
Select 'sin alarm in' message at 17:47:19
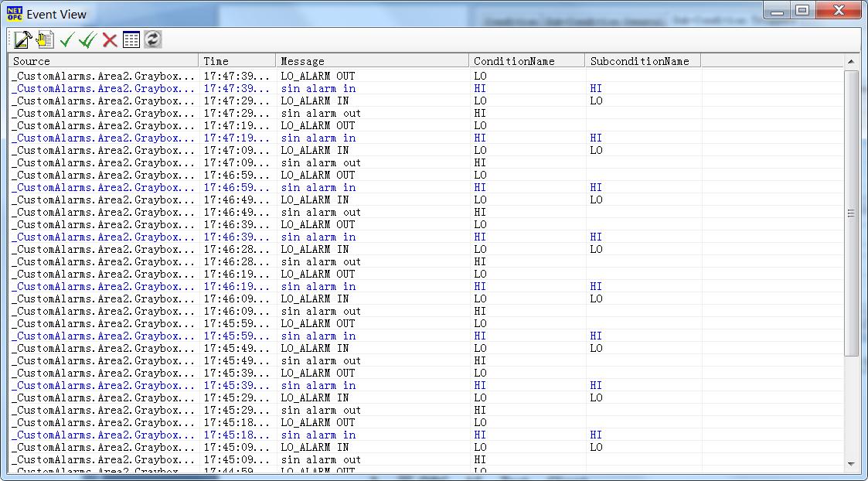(318, 138)
